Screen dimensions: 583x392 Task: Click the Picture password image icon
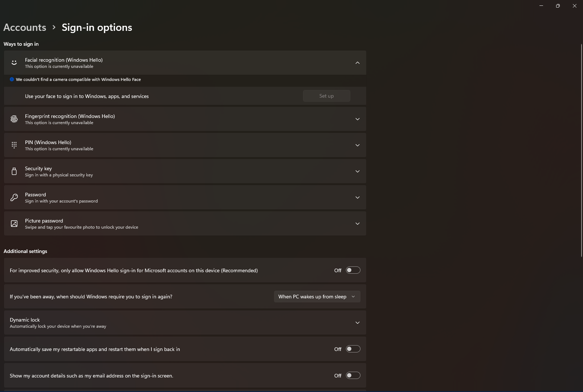14,223
